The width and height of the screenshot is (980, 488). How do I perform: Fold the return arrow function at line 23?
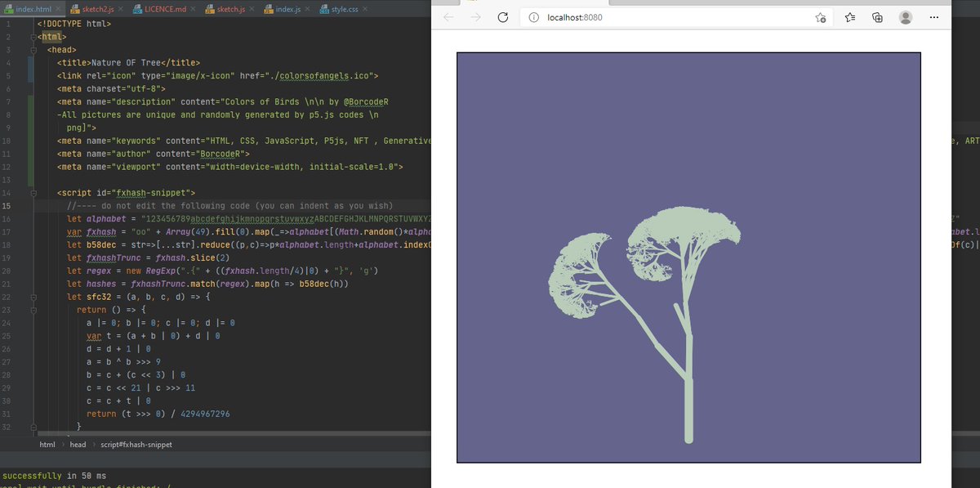point(33,310)
